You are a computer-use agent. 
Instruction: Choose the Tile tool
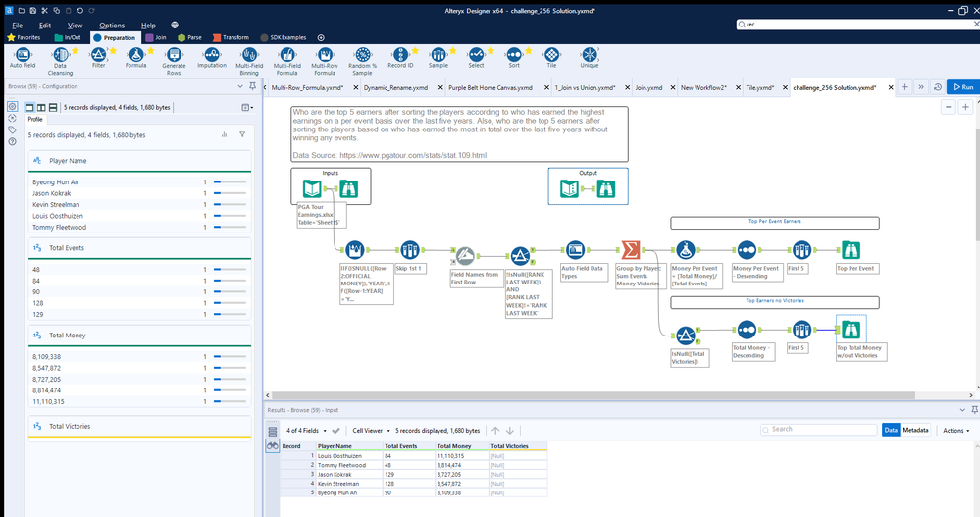(551, 58)
